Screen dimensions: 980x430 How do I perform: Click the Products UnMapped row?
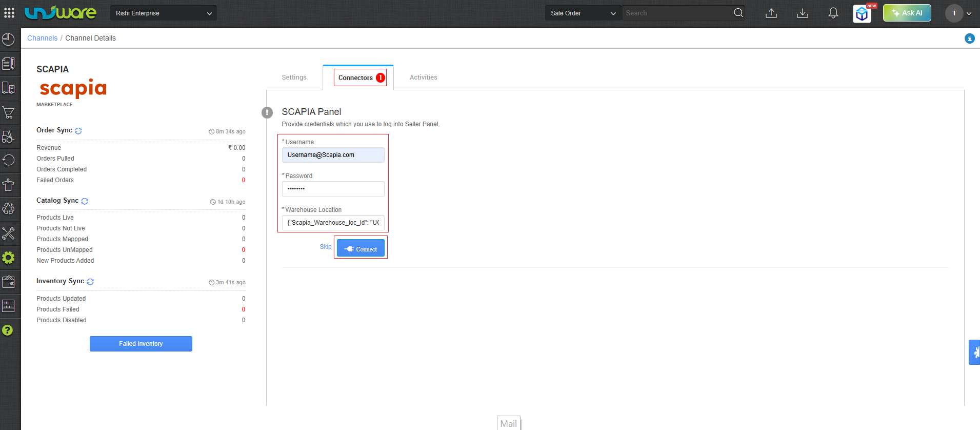pos(141,250)
